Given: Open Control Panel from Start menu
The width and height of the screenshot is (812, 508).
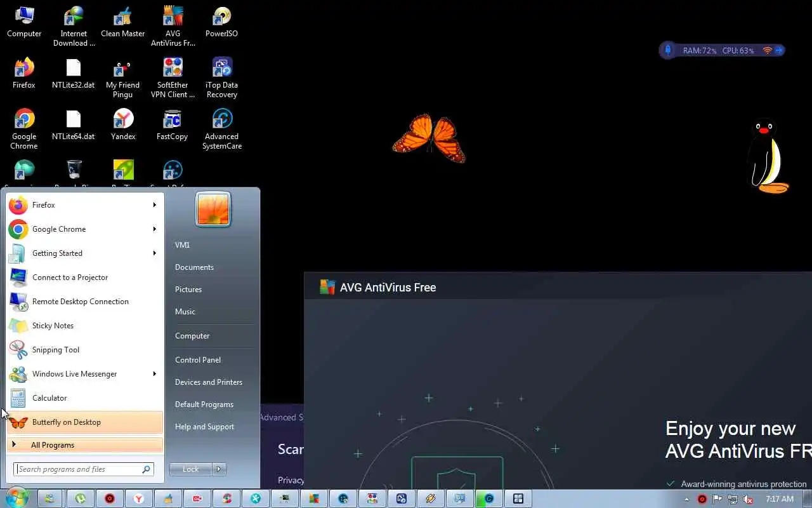Looking at the screenshot, I should point(198,360).
